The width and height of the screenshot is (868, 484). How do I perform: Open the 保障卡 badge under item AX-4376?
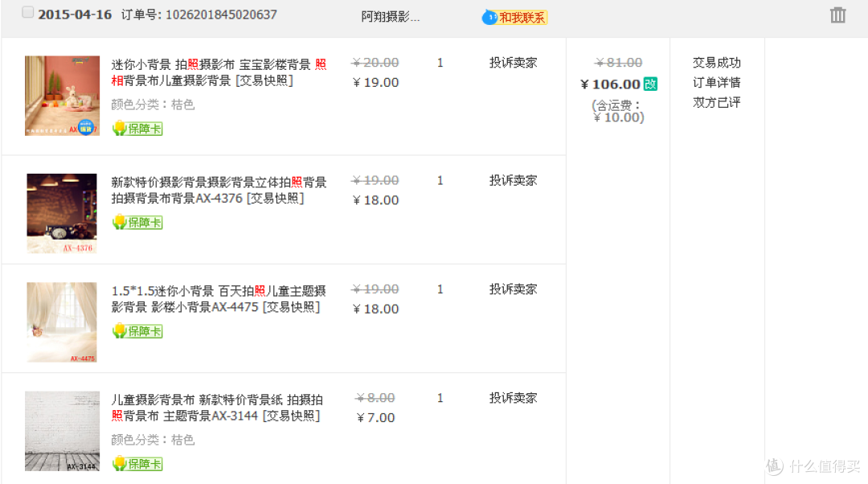pos(137,222)
